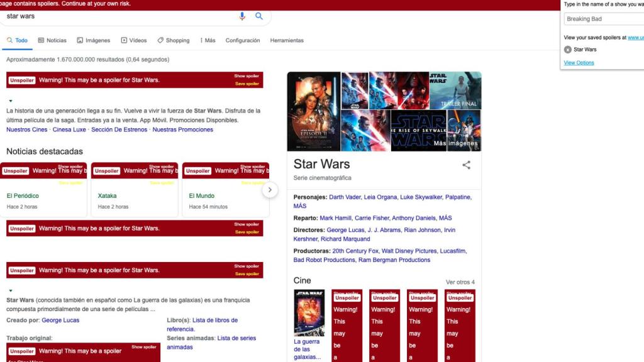Open the Walt Disney Pictures link

(x=409, y=251)
